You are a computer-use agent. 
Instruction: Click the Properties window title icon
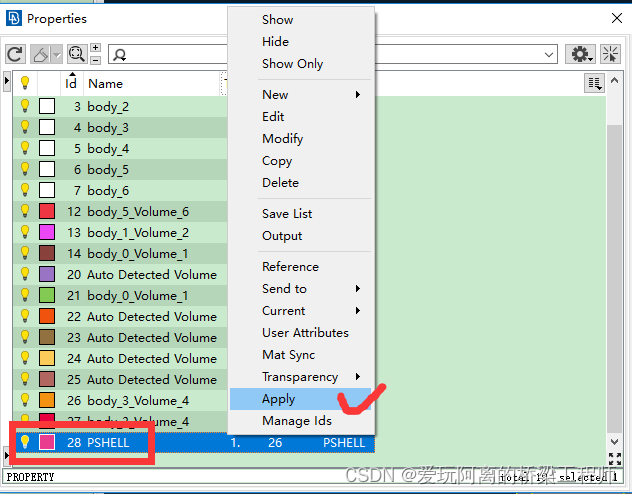(x=13, y=18)
